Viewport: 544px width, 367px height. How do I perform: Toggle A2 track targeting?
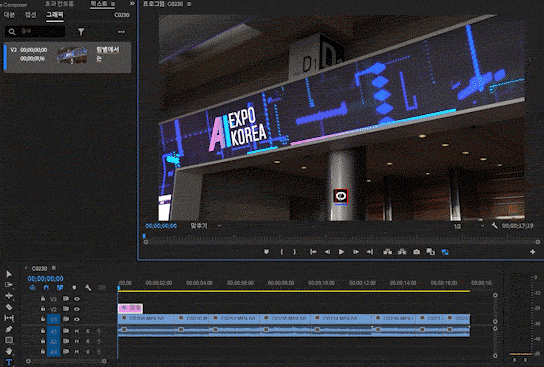click(x=53, y=342)
